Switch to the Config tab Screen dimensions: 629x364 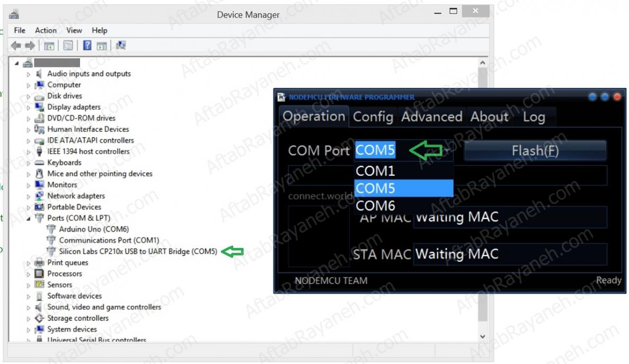(373, 117)
